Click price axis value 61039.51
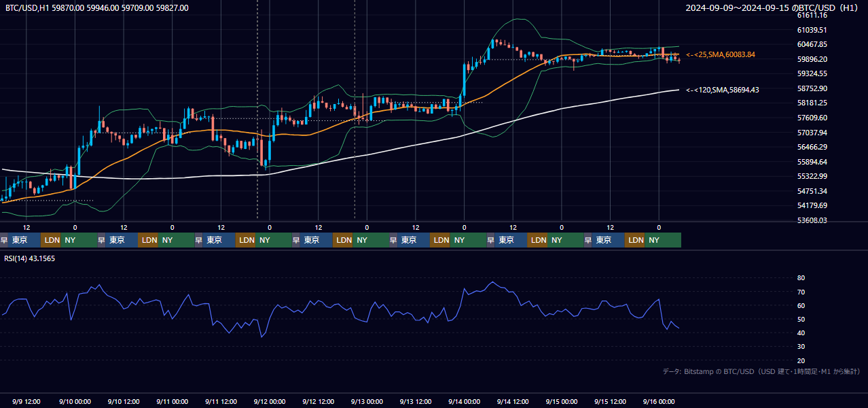 tap(812, 30)
